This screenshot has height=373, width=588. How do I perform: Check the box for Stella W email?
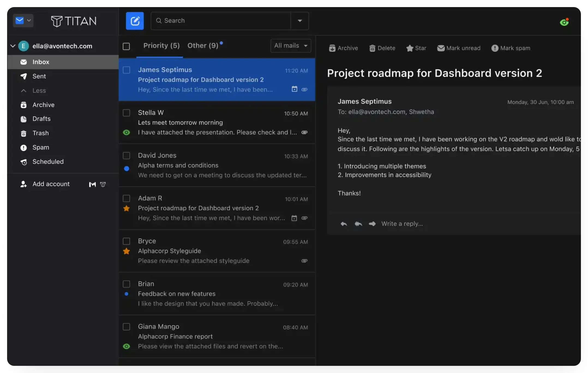tap(126, 113)
